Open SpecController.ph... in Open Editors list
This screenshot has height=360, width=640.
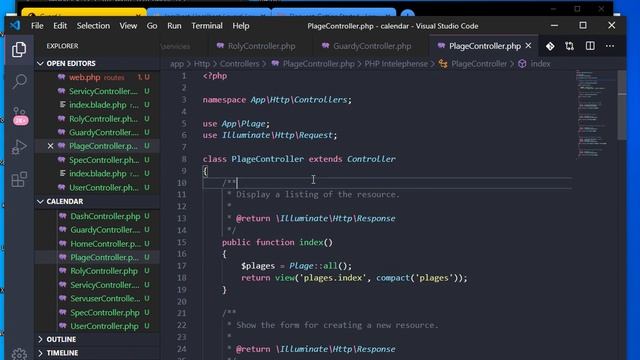98,160
